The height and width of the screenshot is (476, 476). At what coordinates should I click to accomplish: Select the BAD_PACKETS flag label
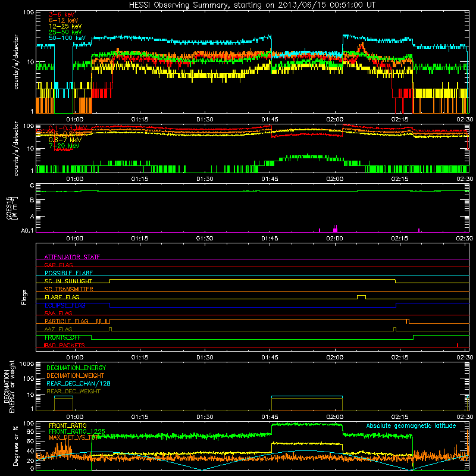(64, 345)
